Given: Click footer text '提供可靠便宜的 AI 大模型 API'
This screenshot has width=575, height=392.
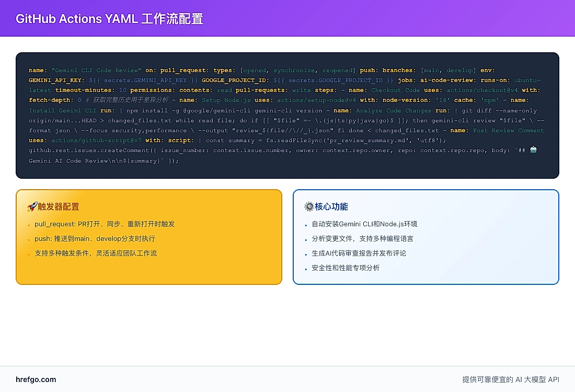Looking at the screenshot, I should click(x=511, y=379).
